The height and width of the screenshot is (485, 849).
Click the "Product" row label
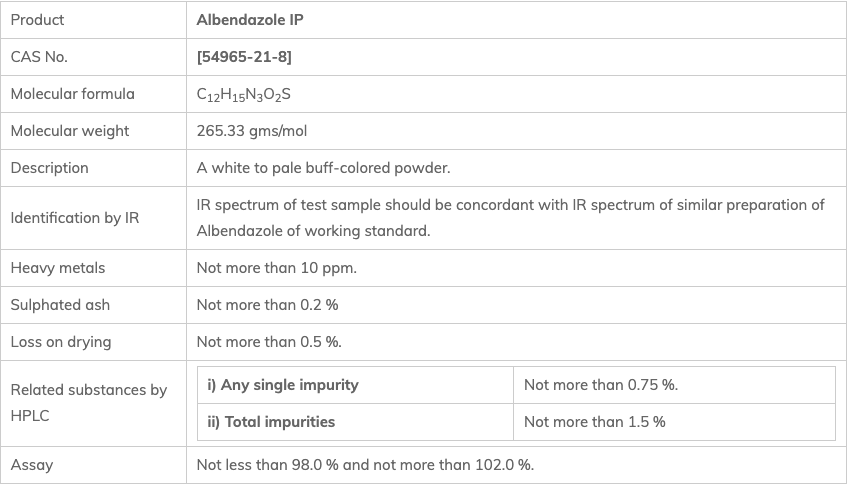tap(37, 20)
